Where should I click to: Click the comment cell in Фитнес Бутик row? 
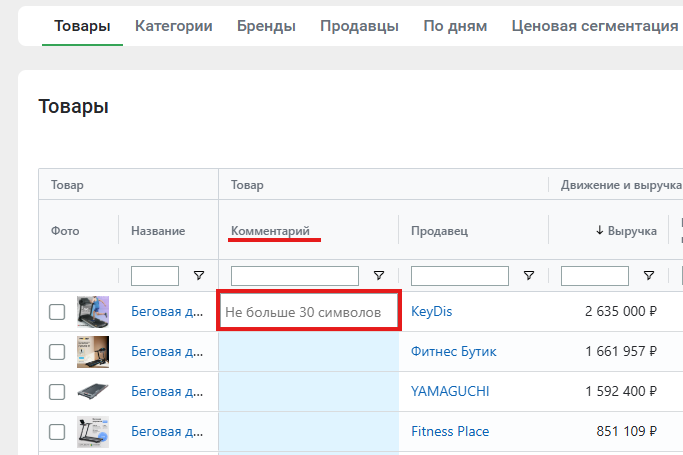point(309,352)
